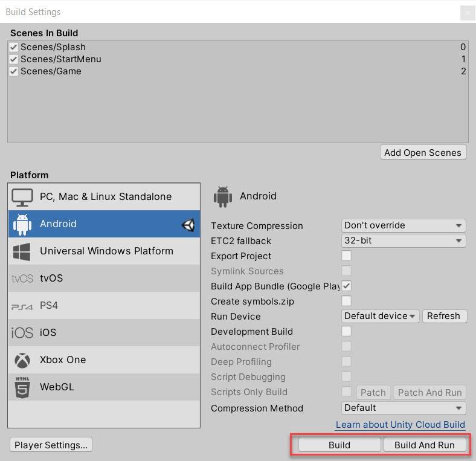
Task: Click the iOS platform icon
Action: 22,333
